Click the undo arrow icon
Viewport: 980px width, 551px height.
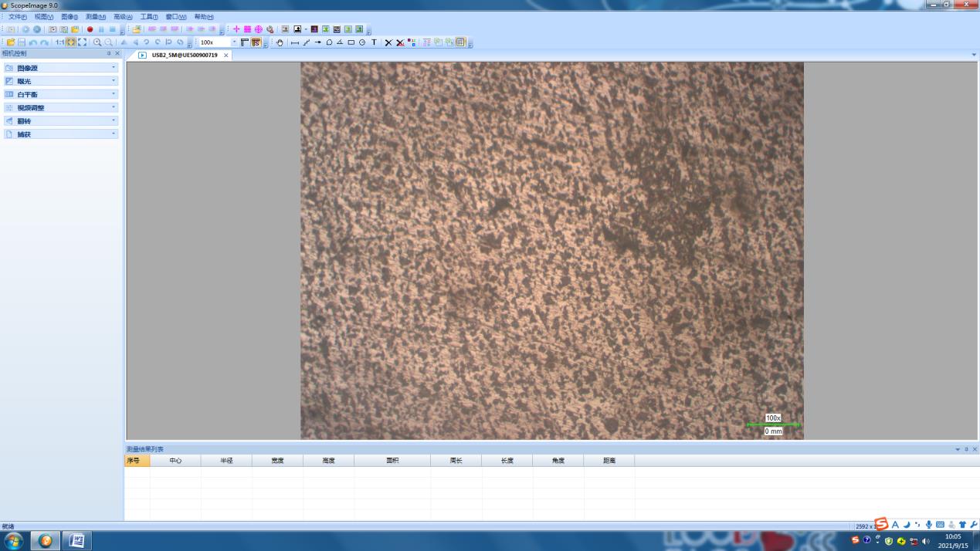(33, 42)
